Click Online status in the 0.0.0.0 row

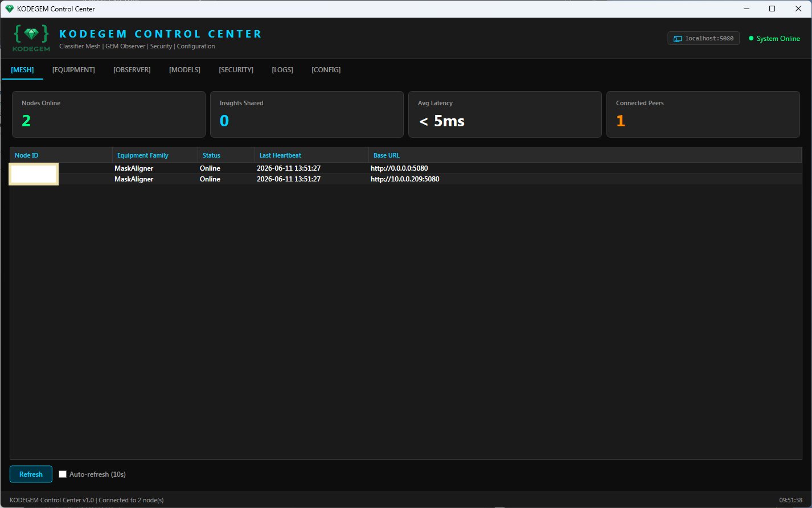[x=210, y=168]
